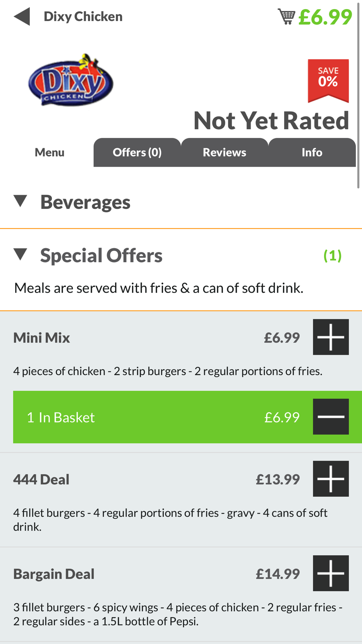The height and width of the screenshot is (644, 362).
Task: Open the Info tab
Action: point(312,152)
